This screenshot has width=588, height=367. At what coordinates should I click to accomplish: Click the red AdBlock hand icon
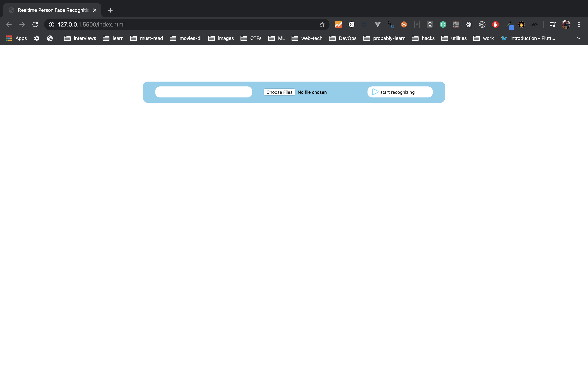[x=495, y=24]
